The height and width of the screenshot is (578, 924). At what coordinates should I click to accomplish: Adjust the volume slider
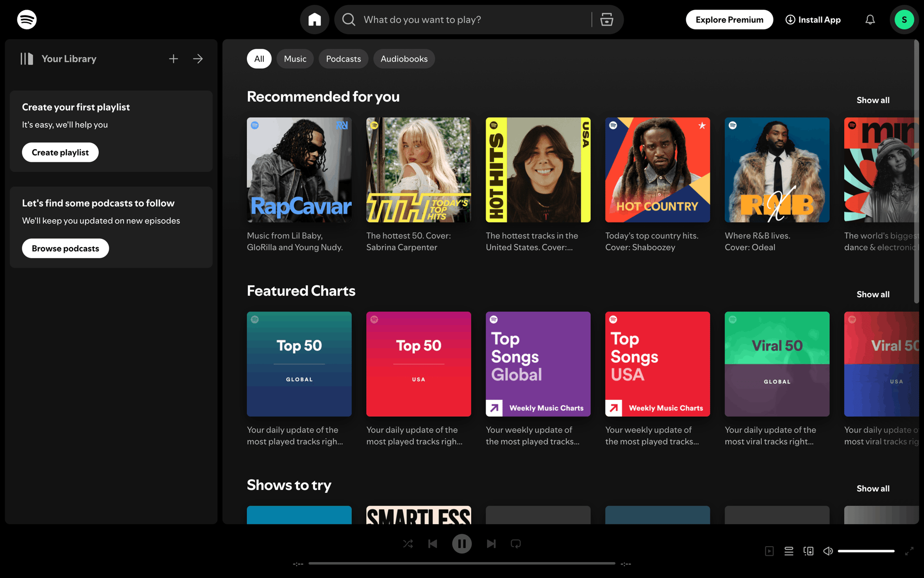[866, 551]
